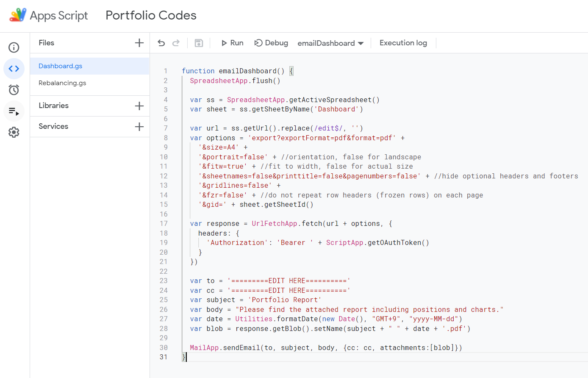Select the Editor code icon in sidebar
The width and height of the screenshot is (588, 378).
tap(14, 69)
